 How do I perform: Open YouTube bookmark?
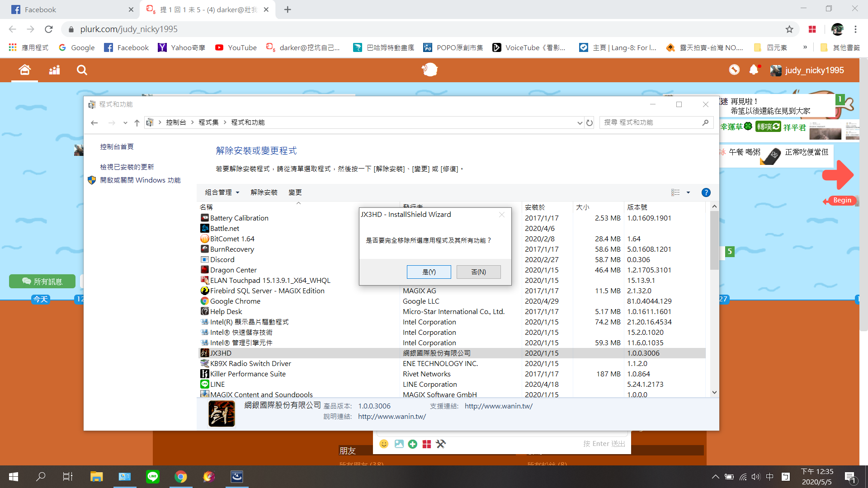tap(236, 47)
